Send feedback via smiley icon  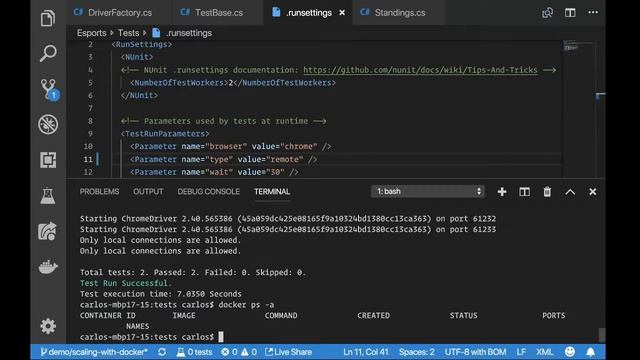coord(570,351)
